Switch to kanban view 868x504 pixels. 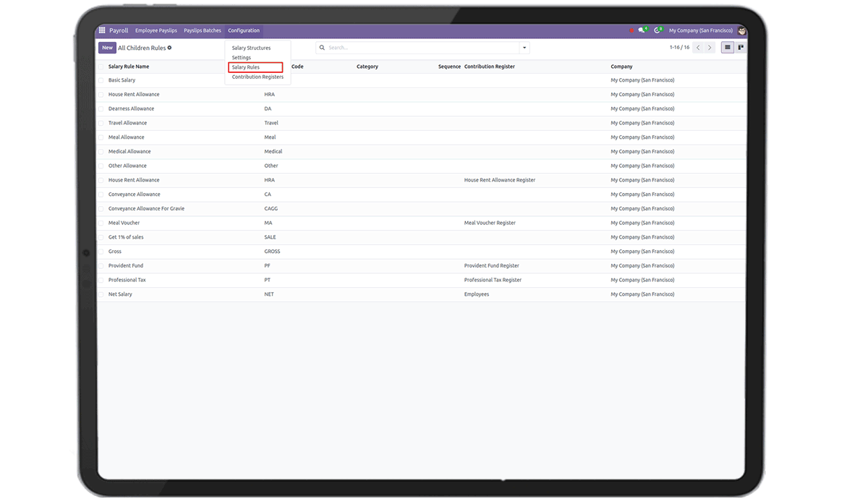point(741,48)
